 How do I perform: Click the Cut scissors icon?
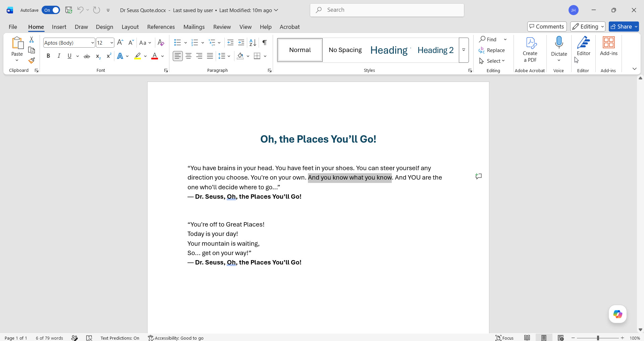pos(32,40)
